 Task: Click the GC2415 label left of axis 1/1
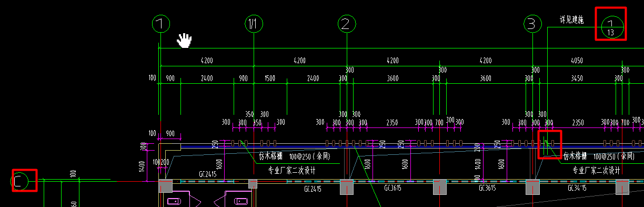pos(208,174)
